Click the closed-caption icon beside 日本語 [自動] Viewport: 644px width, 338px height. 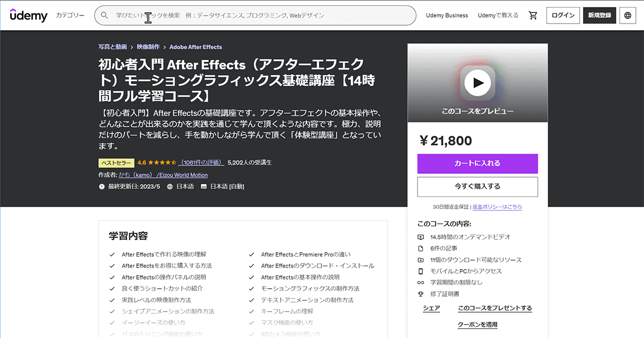click(x=204, y=187)
